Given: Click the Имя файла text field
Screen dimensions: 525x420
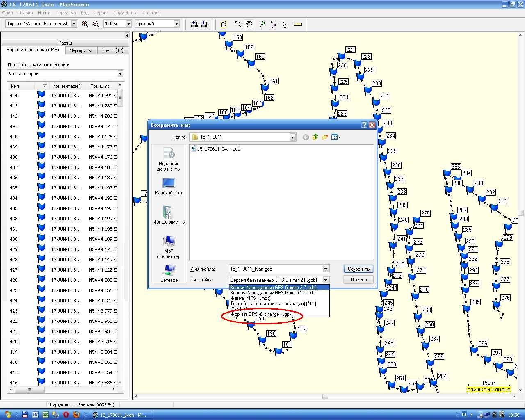Looking at the screenshot, I should (x=276, y=269).
